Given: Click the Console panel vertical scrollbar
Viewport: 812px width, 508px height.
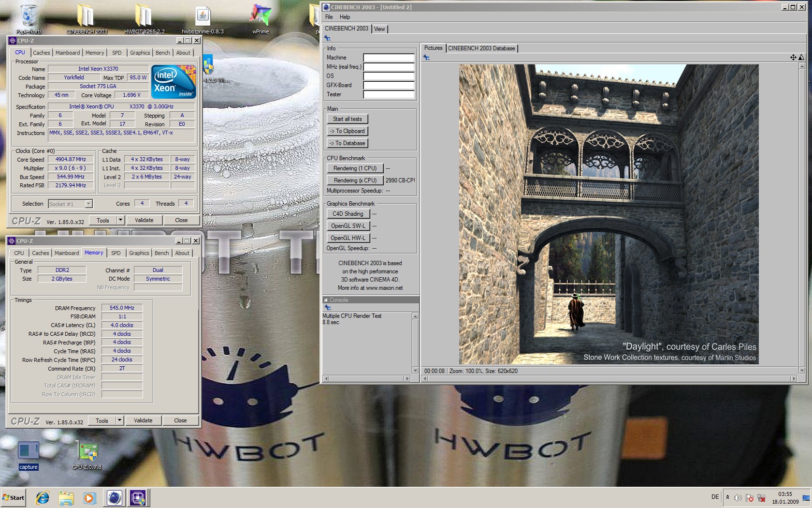Looking at the screenshot, I should (415, 343).
